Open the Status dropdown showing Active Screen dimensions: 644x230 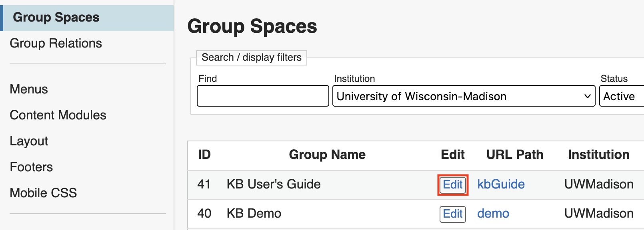621,96
